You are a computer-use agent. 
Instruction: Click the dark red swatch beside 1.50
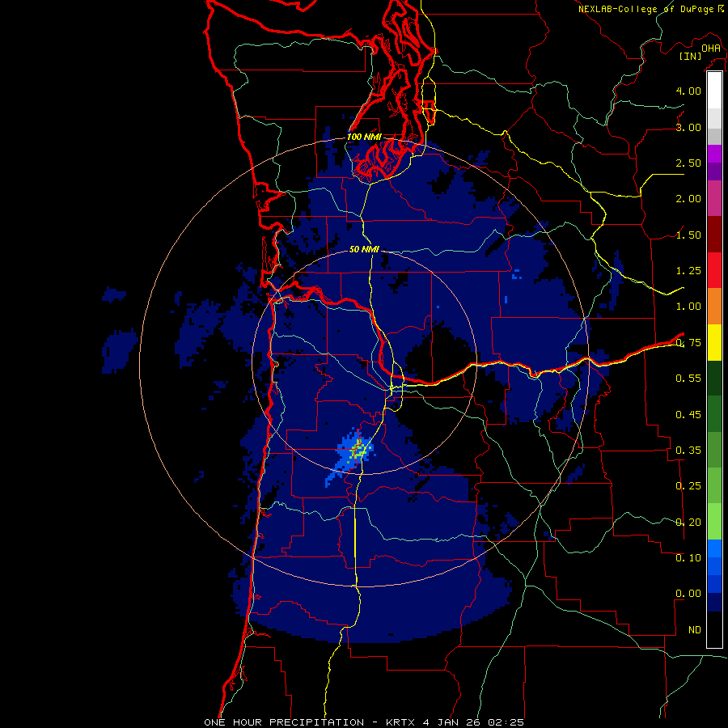click(x=714, y=235)
